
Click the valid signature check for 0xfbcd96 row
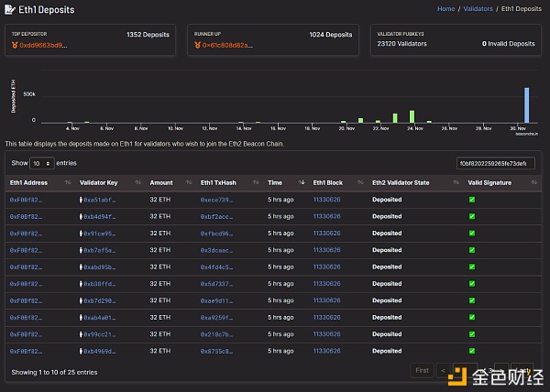coord(472,234)
